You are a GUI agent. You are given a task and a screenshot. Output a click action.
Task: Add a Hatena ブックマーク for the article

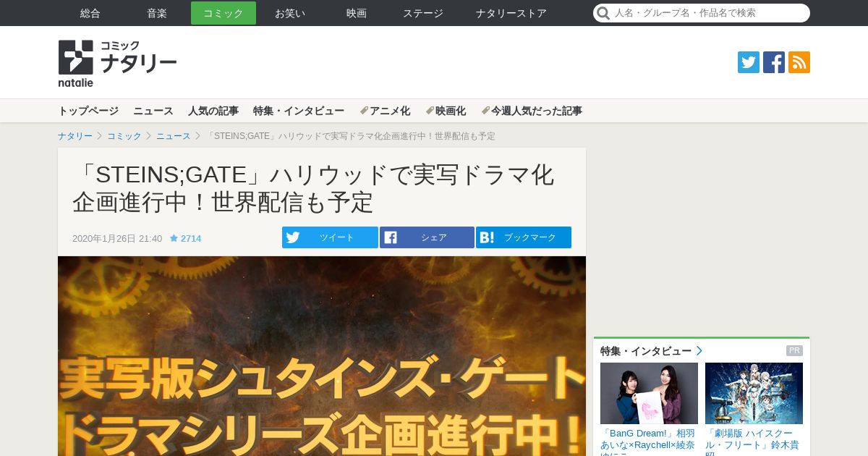coord(524,237)
